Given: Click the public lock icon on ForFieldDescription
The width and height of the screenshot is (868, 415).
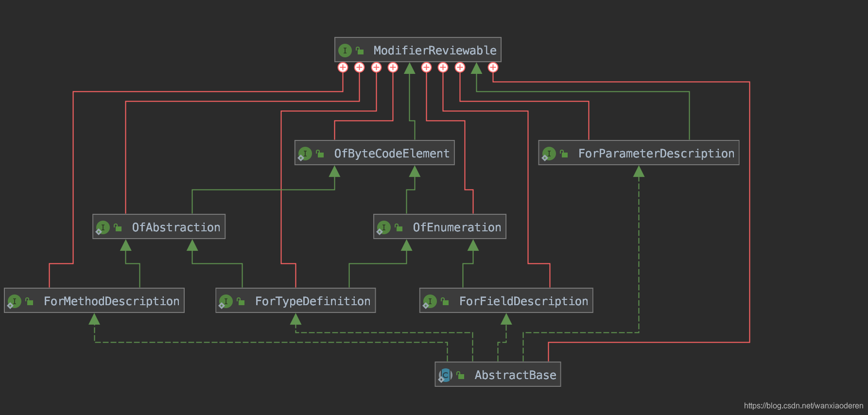Looking at the screenshot, I should click(445, 301).
